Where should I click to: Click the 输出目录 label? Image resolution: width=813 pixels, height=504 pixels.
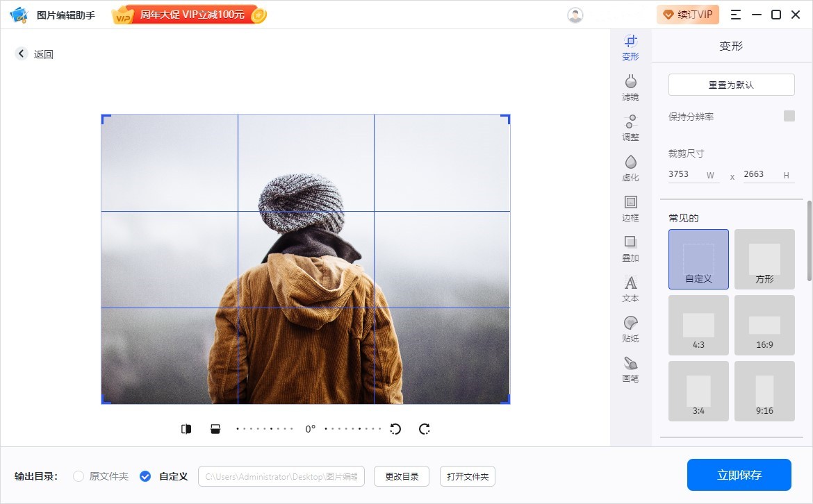point(35,476)
